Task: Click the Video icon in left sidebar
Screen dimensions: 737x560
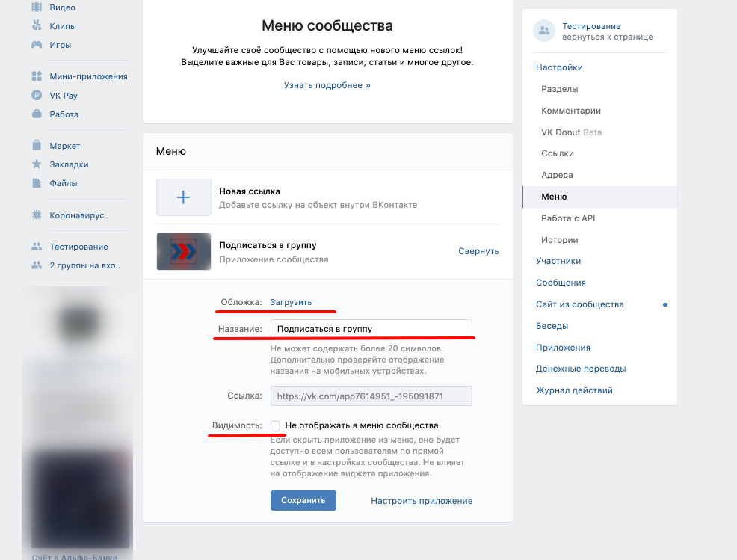Action: pyautogui.click(x=36, y=7)
